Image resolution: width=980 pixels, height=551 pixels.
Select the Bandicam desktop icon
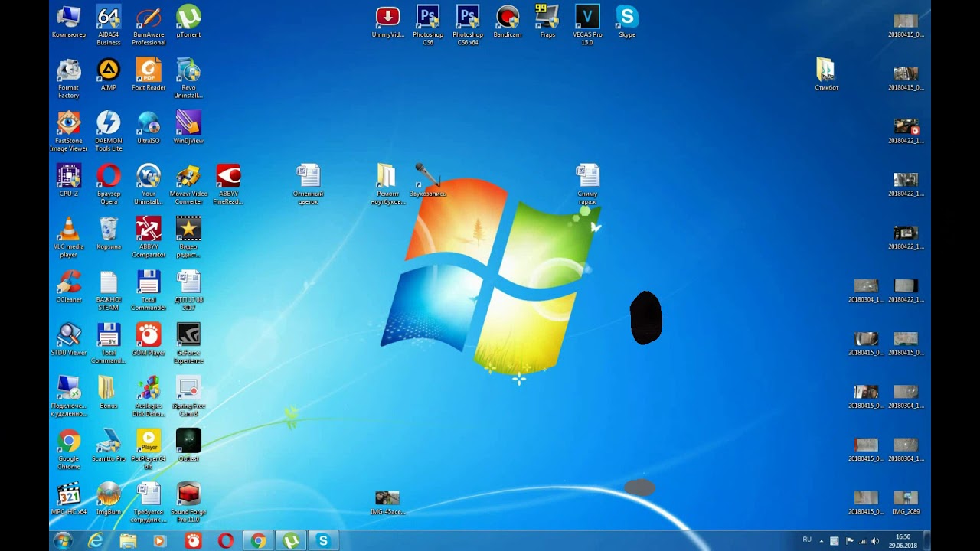coord(508,22)
